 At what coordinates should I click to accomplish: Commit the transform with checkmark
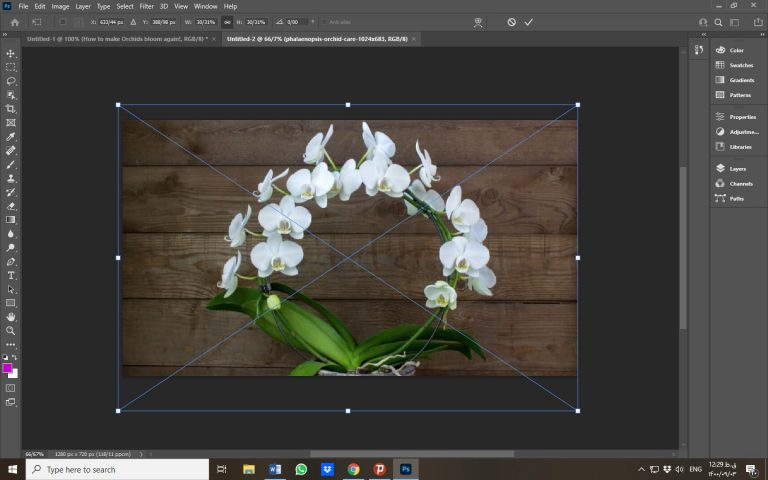pos(528,22)
